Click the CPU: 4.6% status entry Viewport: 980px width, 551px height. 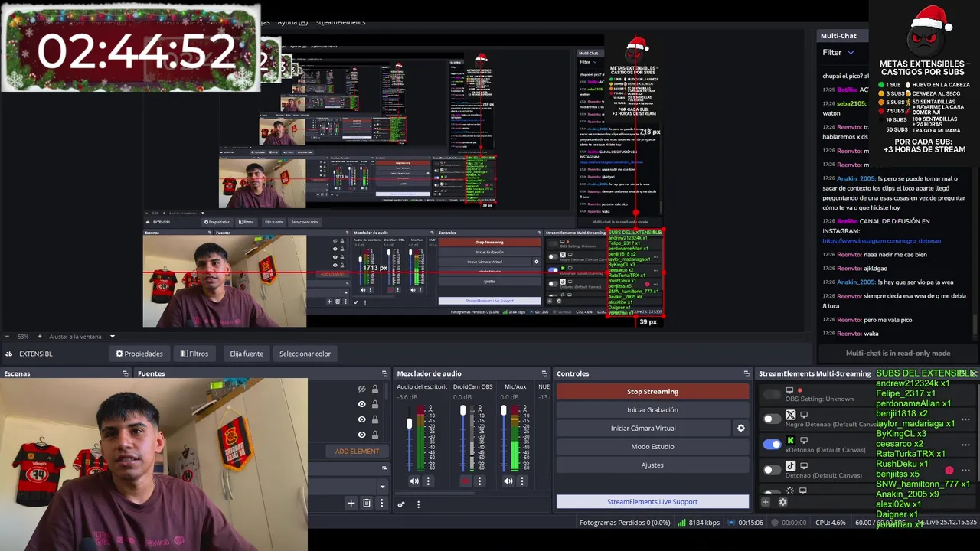[831, 523]
